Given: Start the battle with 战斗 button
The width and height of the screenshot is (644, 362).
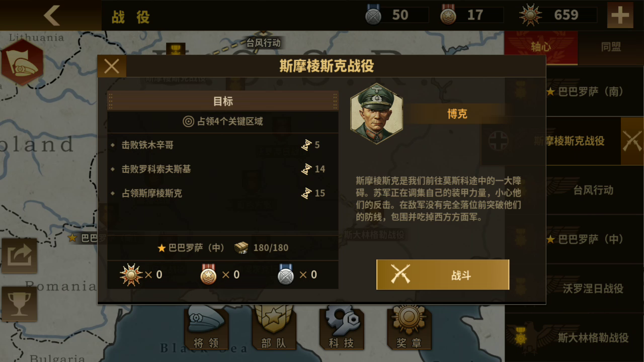Looking at the screenshot, I should click(443, 275).
